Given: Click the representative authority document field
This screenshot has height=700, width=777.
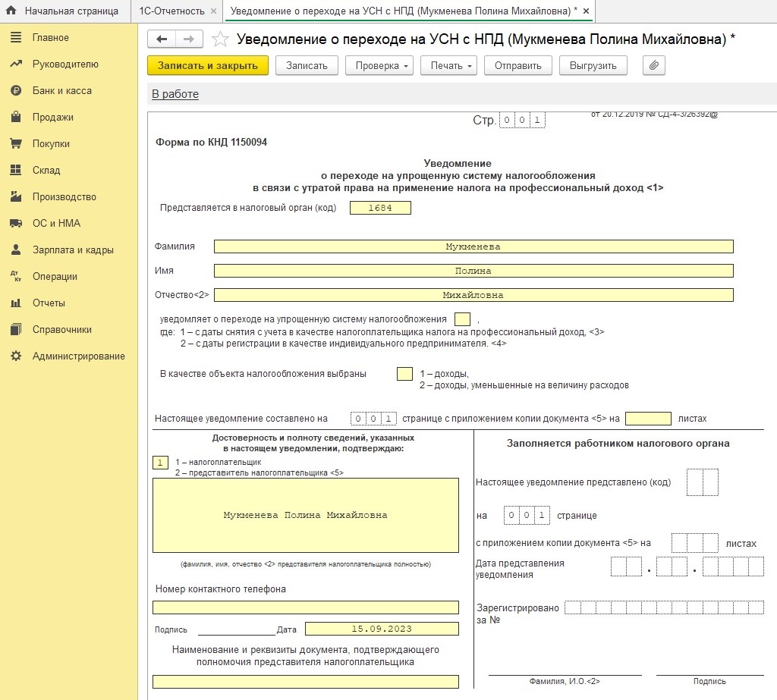Looking at the screenshot, I should coord(305,682).
